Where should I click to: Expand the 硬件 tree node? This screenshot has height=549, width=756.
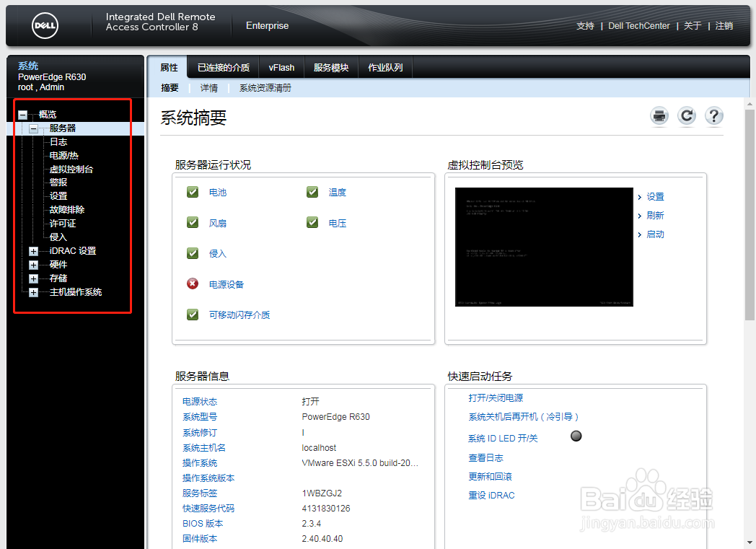(x=33, y=265)
